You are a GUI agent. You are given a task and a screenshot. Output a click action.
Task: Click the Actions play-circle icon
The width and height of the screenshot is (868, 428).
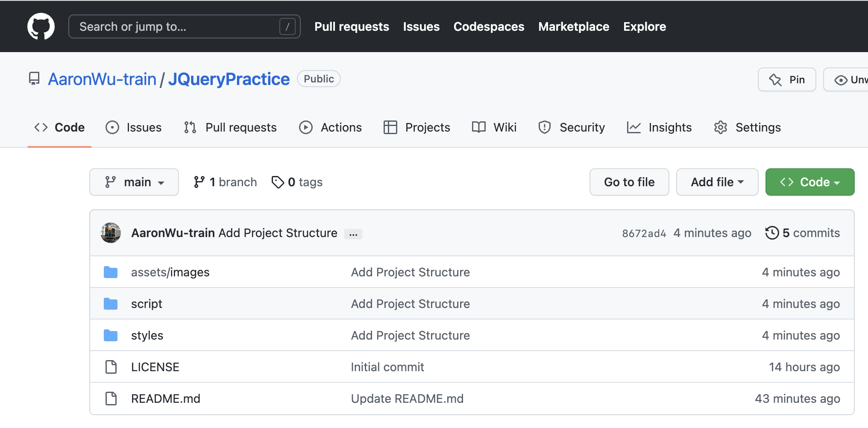[306, 127]
